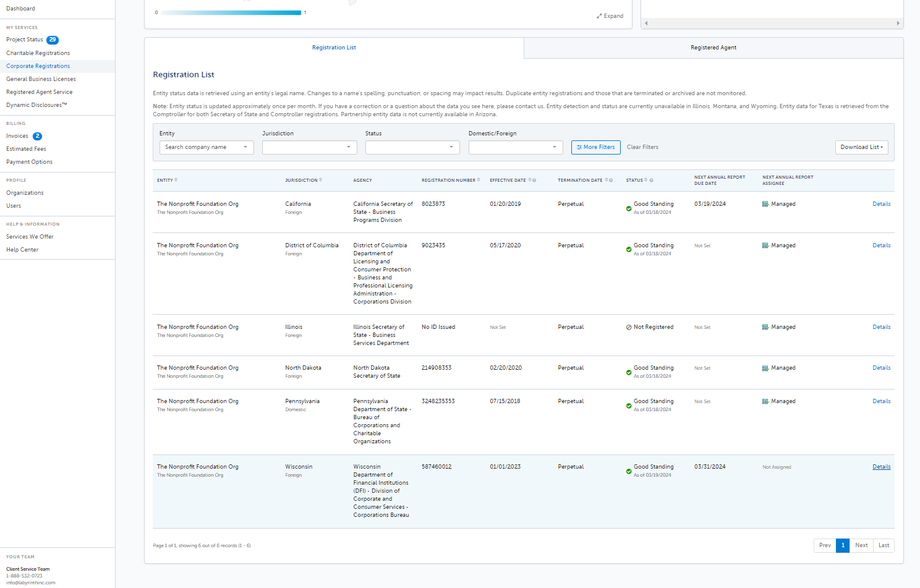Viewport: 920px width, 588px height.
Task: Switch to Registered Agent tab
Action: point(713,48)
